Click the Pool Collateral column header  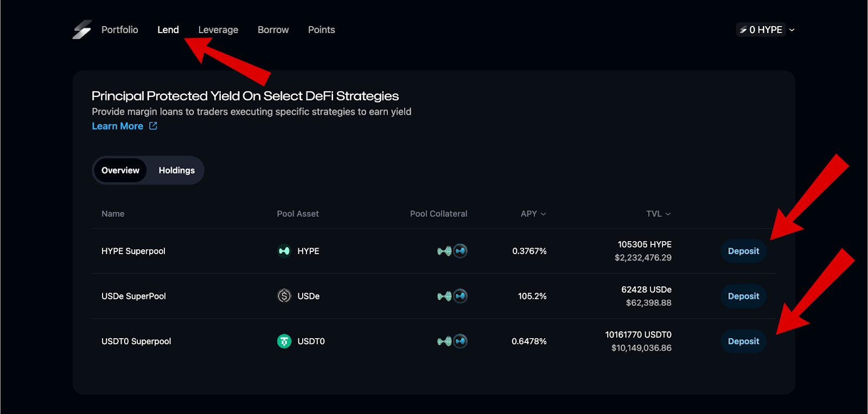tap(438, 214)
